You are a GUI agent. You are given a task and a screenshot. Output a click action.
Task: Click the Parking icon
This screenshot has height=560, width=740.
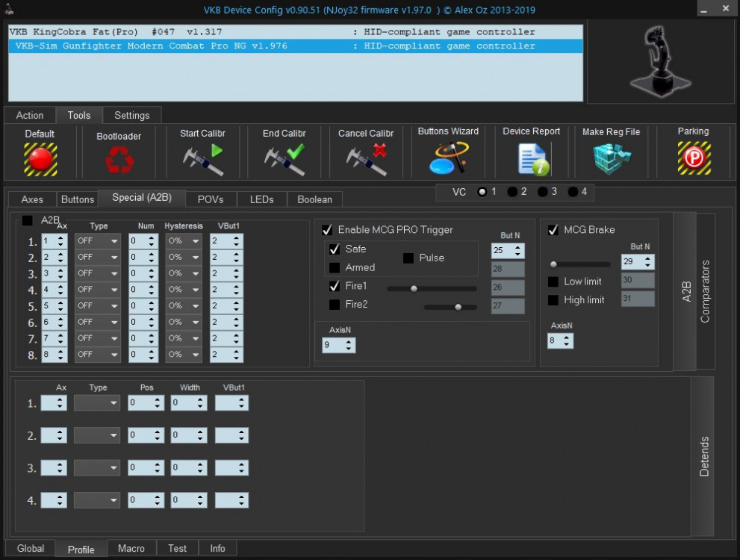coord(693,158)
